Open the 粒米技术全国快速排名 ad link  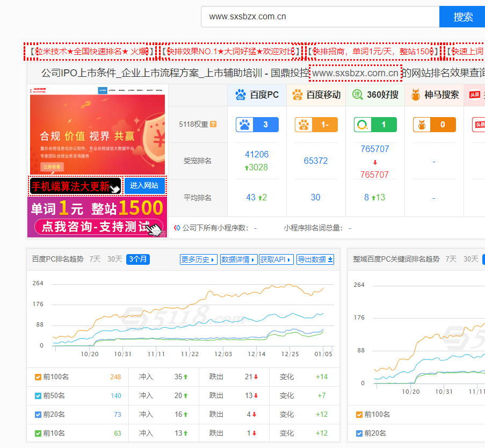[x=90, y=52]
